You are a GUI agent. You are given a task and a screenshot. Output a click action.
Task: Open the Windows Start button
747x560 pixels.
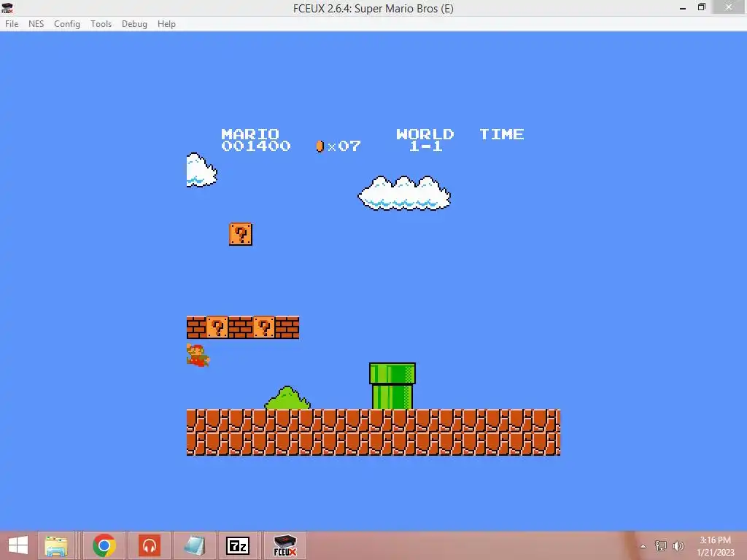[18, 545]
